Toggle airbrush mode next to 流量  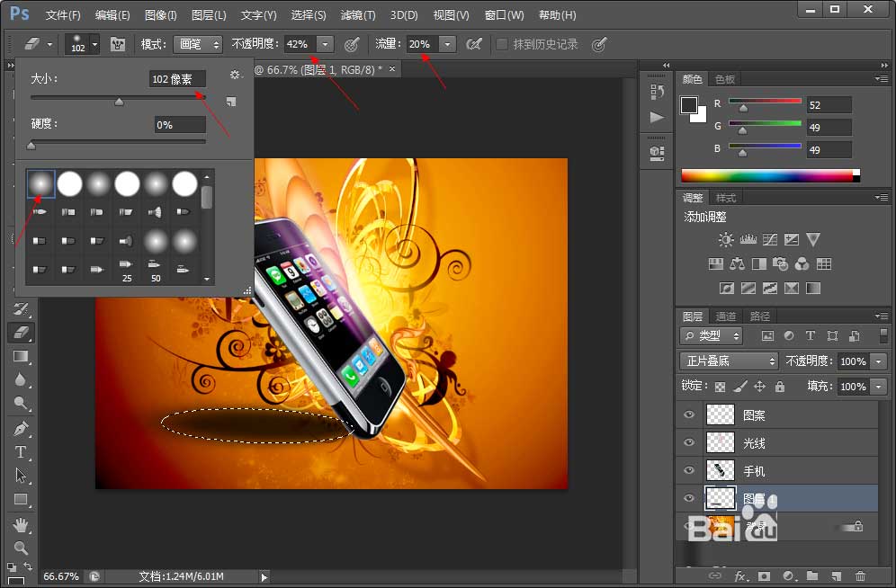pyautogui.click(x=474, y=44)
